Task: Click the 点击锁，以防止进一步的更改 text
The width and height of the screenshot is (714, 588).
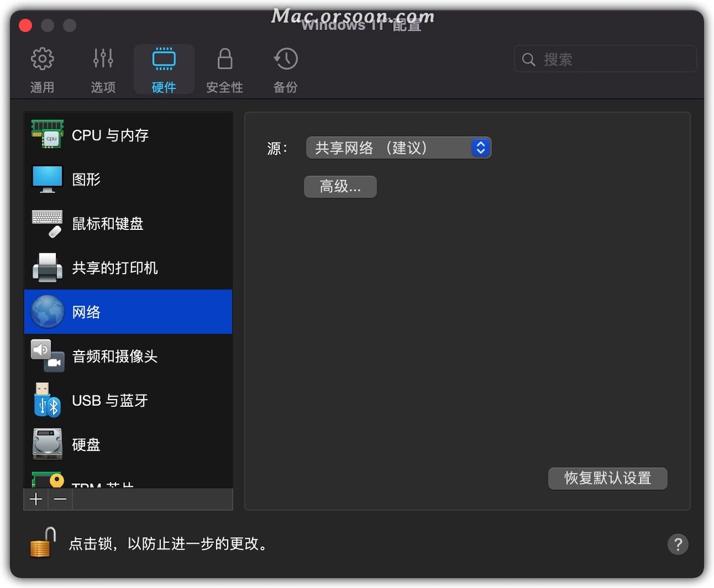Action: tap(168, 543)
